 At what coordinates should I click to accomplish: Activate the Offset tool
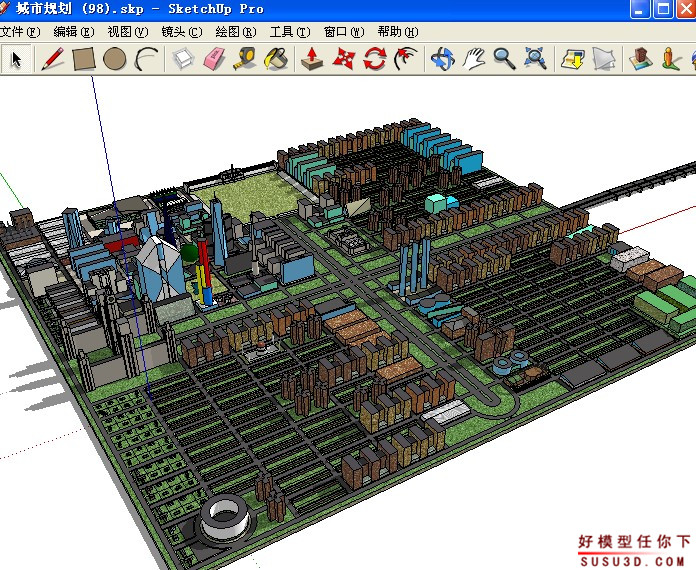pos(406,59)
